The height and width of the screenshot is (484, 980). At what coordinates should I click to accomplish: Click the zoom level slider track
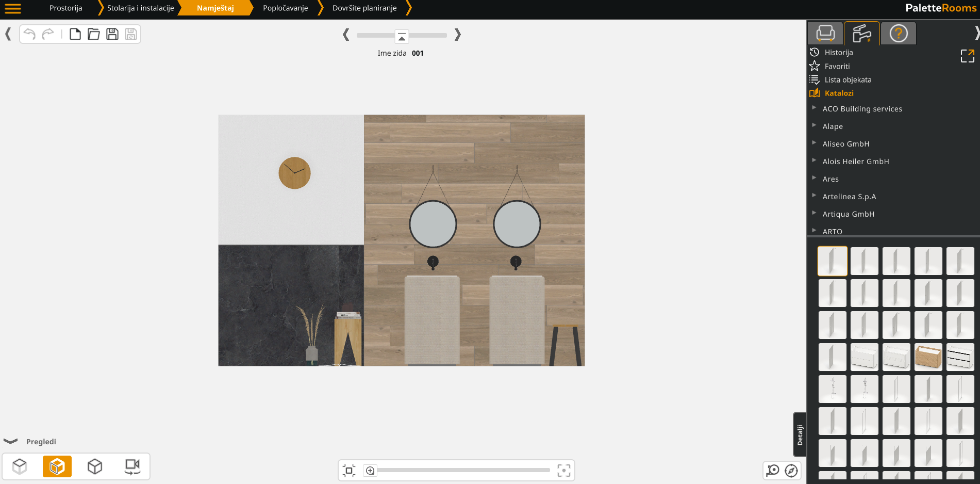[464, 471]
